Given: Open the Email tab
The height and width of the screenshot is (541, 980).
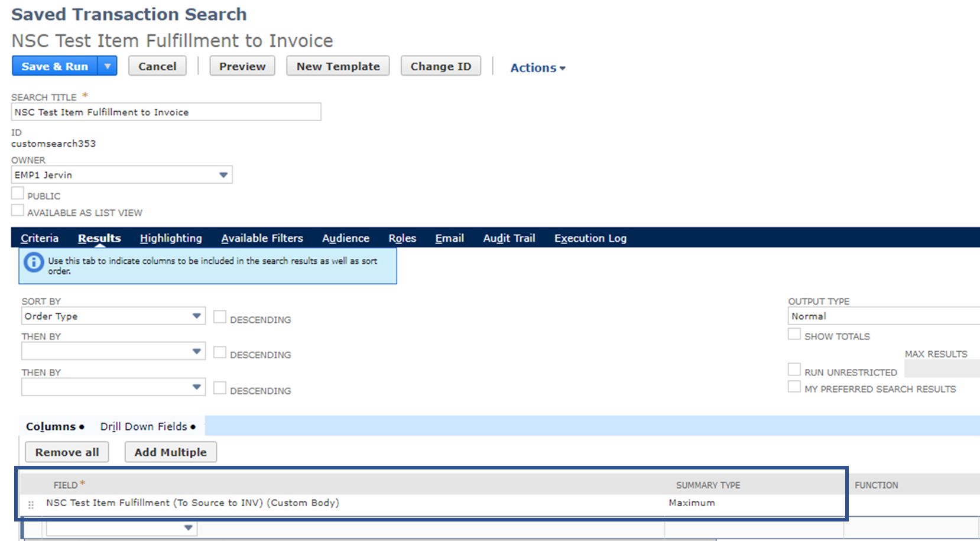Looking at the screenshot, I should tap(450, 238).
